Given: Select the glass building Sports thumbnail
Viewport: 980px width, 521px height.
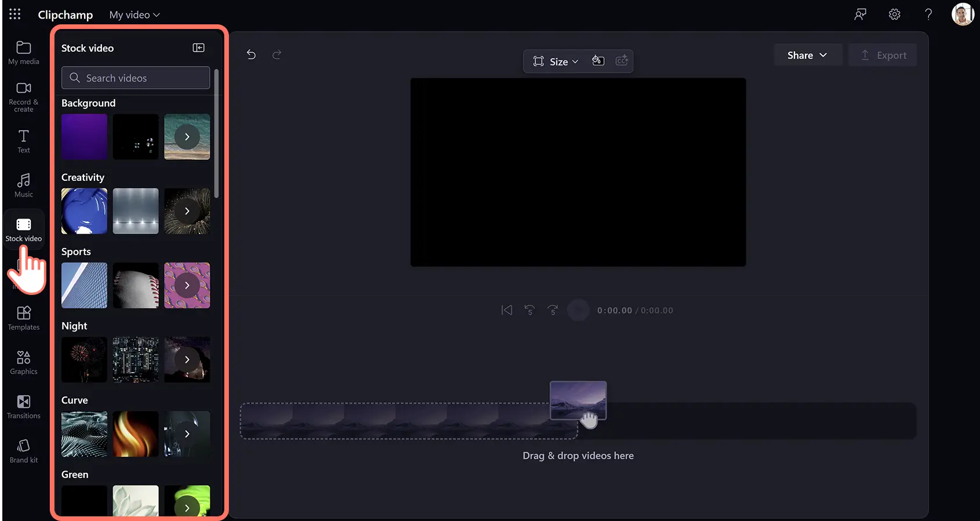Looking at the screenshot, I should pos(85,285).
